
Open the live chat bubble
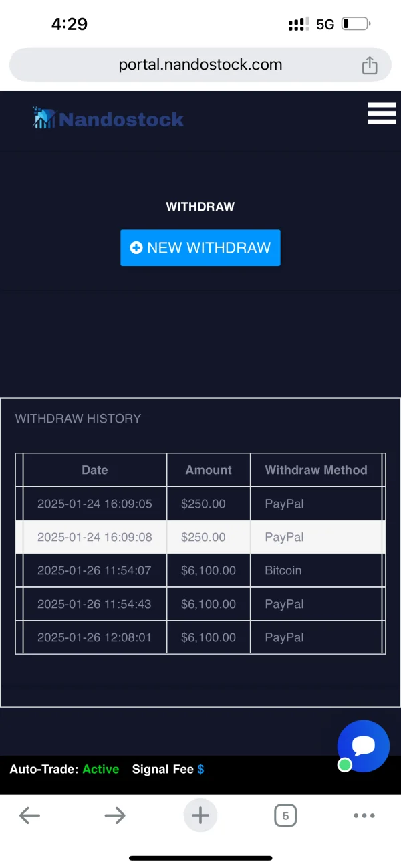click(x=364, y=746)
